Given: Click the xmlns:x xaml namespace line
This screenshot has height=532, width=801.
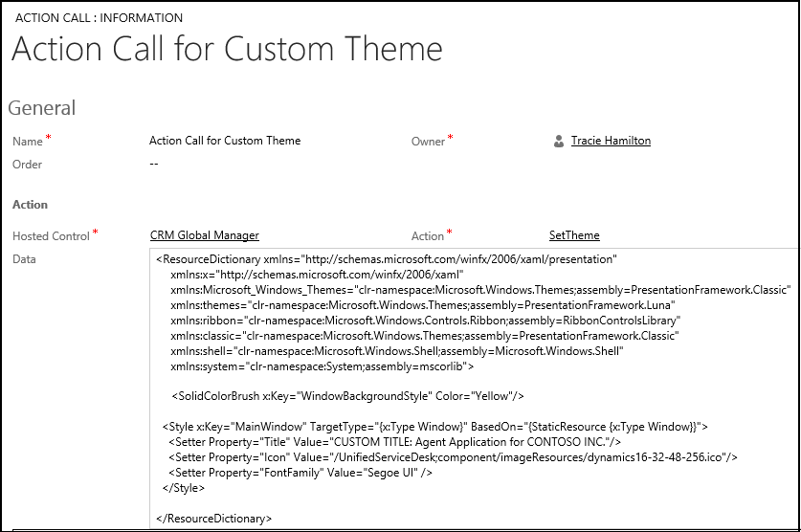Looking at the screenshot, I should coord(317,275).
